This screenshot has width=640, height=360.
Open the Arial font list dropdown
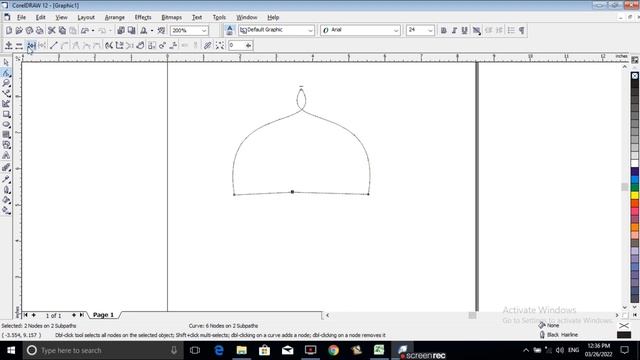(396, 31)
